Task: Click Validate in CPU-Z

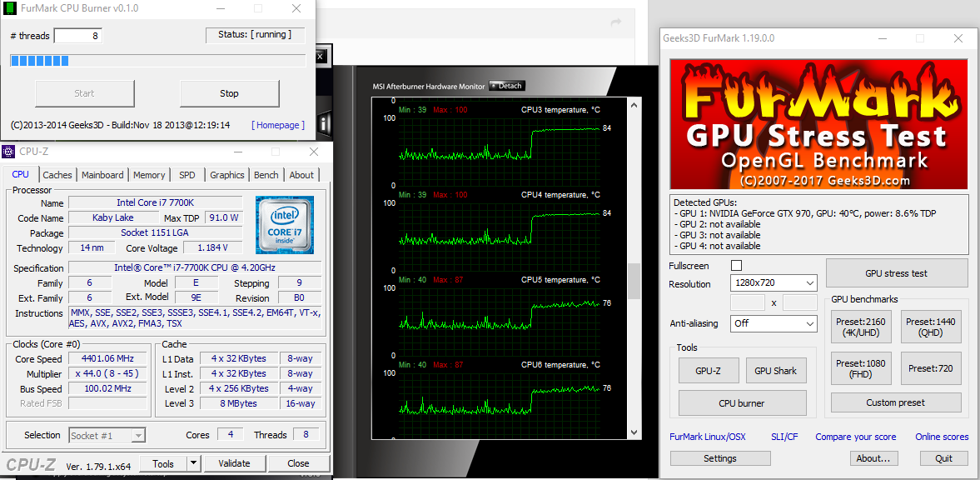Action: 234,463
